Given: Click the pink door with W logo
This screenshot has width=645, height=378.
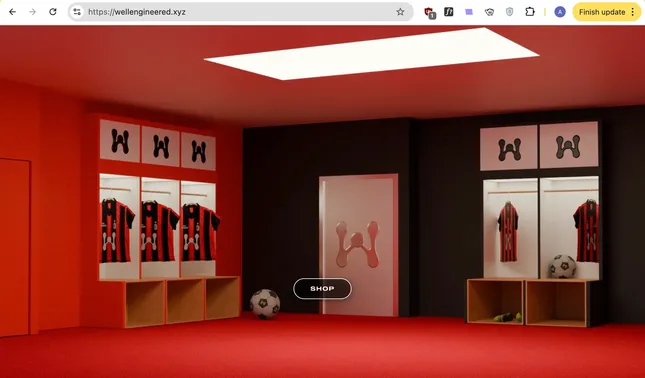Looking at the screenshot, I should tap(358, 245).
